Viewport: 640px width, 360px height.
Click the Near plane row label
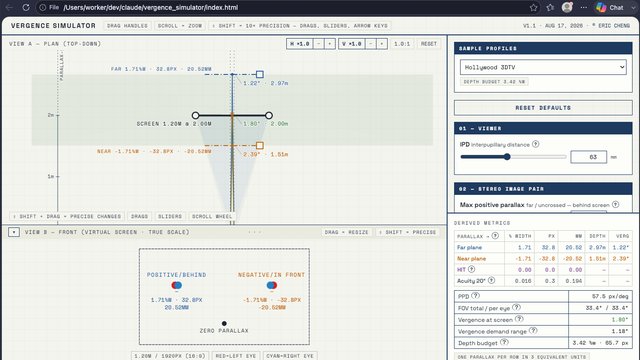coord(471,258)
